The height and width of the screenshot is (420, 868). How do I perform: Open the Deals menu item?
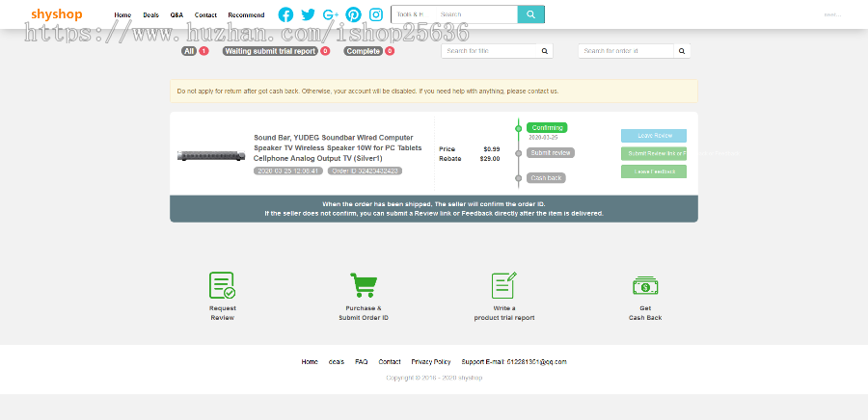point(150,15)
